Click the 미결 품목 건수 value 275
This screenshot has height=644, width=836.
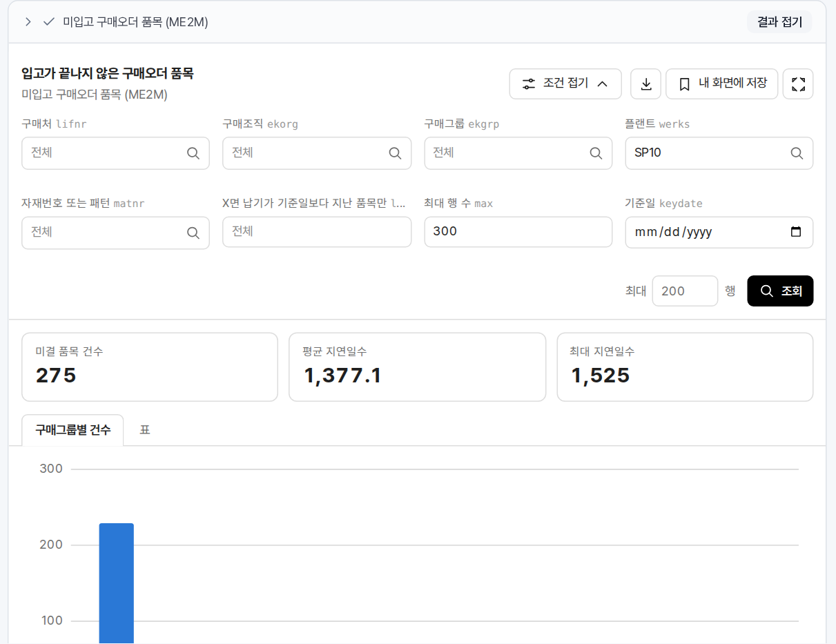click(56, 375)
